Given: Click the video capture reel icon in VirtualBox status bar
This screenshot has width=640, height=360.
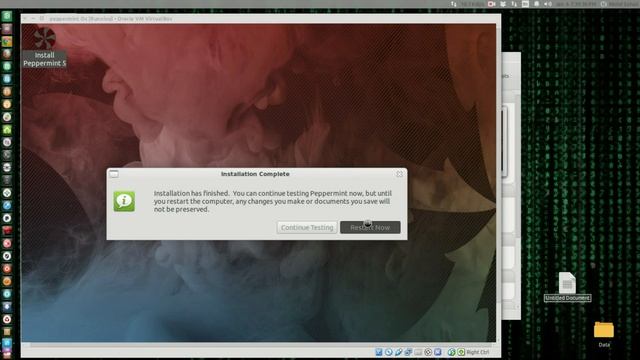Looking at the screenshot, I should pyautogui.click(x=428, y=352).
